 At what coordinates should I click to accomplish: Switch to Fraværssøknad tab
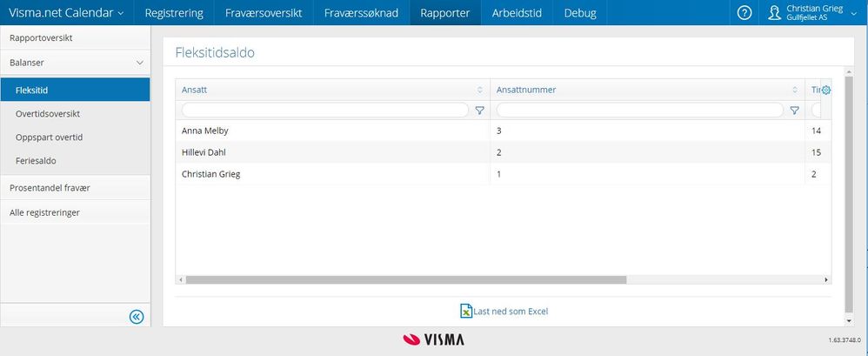(x=362, y=13)
